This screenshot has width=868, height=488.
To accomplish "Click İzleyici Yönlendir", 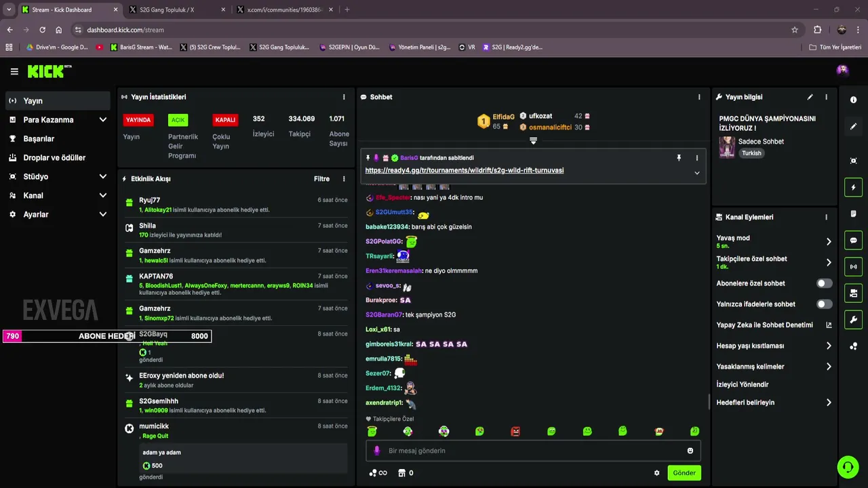I will point(743,384).
